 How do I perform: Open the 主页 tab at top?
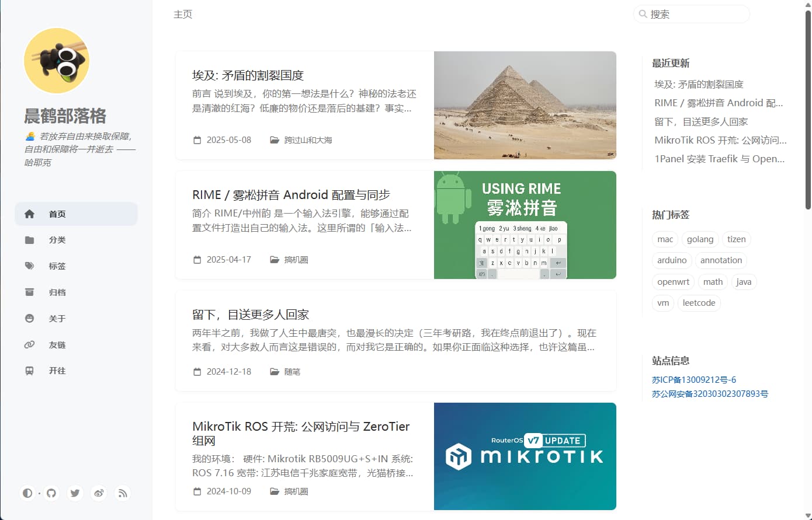pos(182,14)
